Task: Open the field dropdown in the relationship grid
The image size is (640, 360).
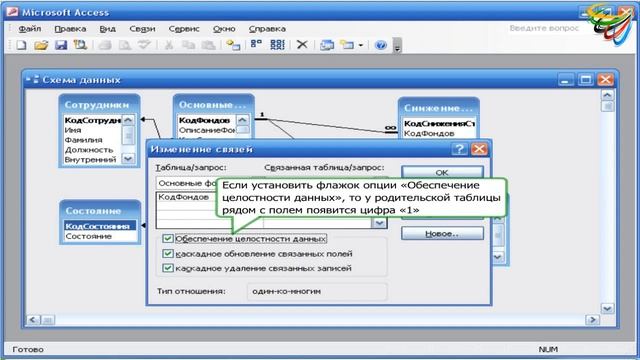Action: click(379, 223)
